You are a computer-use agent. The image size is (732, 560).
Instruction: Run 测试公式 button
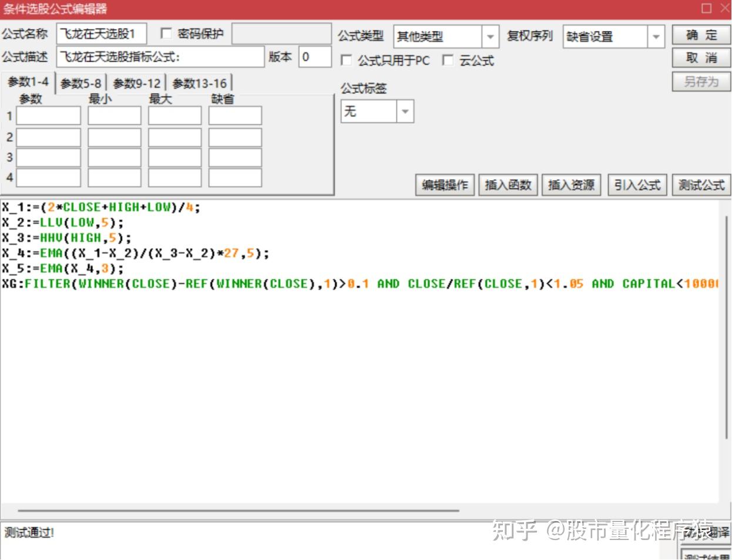click(x=701, y=185)
